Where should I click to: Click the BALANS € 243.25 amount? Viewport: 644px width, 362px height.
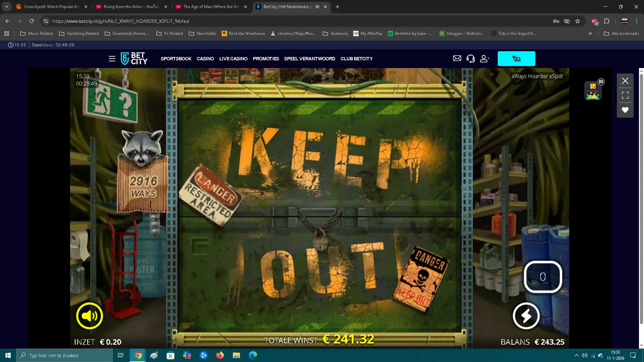[x=532, y=342]
